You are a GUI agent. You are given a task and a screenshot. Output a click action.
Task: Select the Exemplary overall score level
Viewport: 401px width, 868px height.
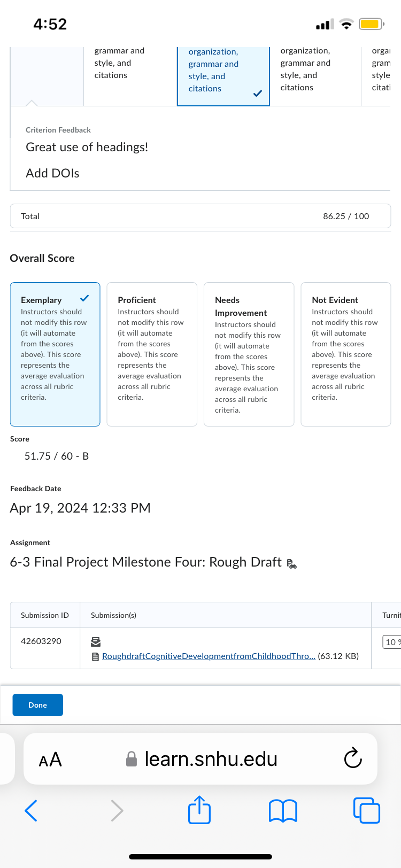(x=55, y=354)
